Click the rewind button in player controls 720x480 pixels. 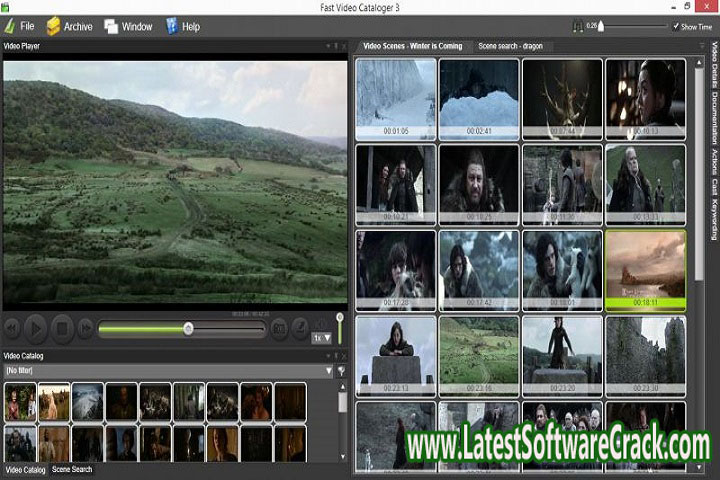click(x=12, y=327)
